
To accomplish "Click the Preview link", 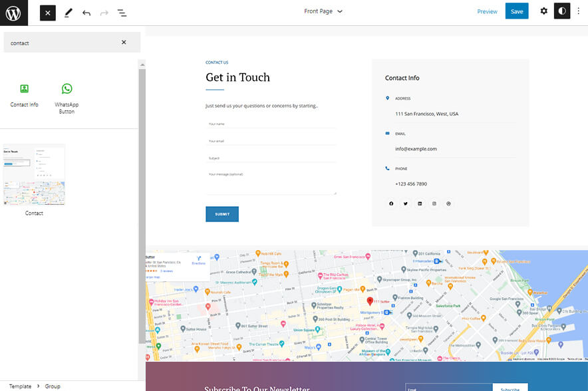I will 487,11.
